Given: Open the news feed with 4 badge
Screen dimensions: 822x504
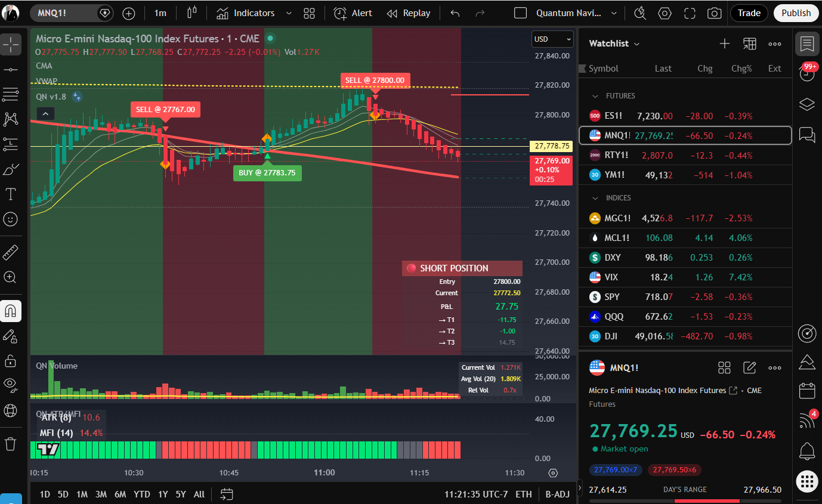Looking at the screenshot, I should [807, 420].
